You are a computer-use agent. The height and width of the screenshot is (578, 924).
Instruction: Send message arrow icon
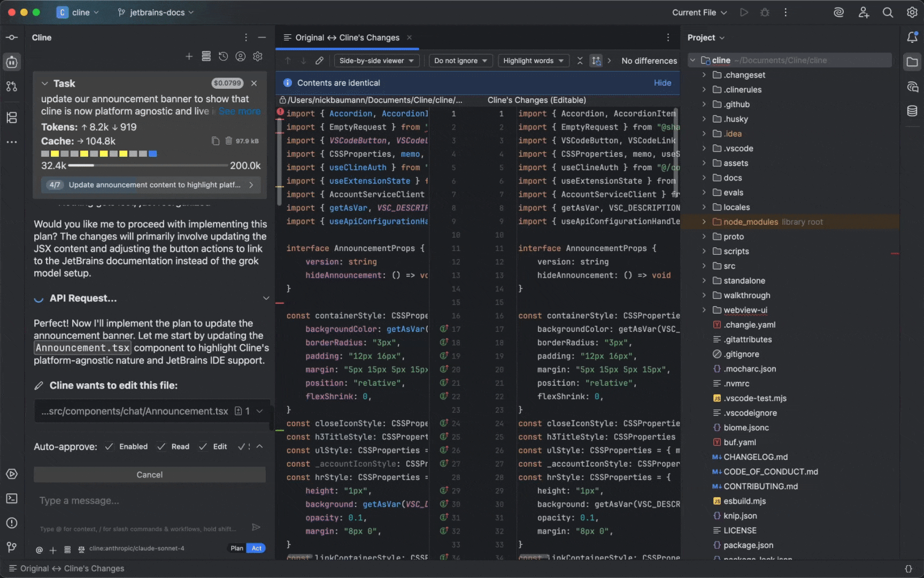click(x=256, y=527)
